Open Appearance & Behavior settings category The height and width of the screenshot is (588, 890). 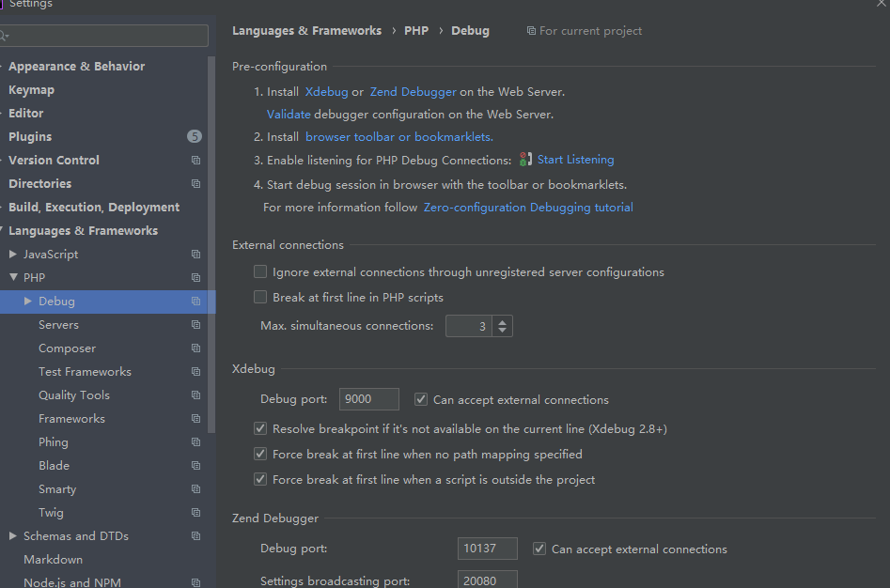77,67
